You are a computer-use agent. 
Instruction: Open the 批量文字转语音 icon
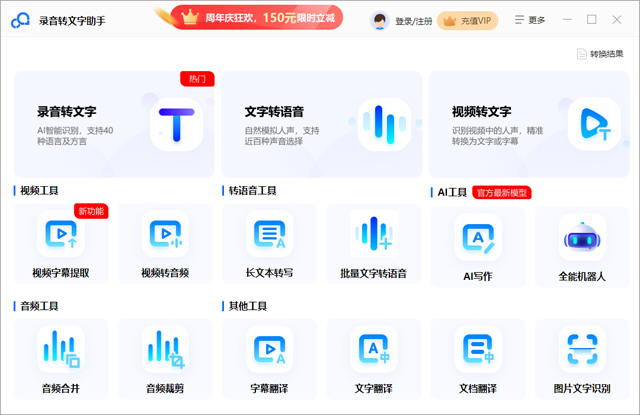374,234
